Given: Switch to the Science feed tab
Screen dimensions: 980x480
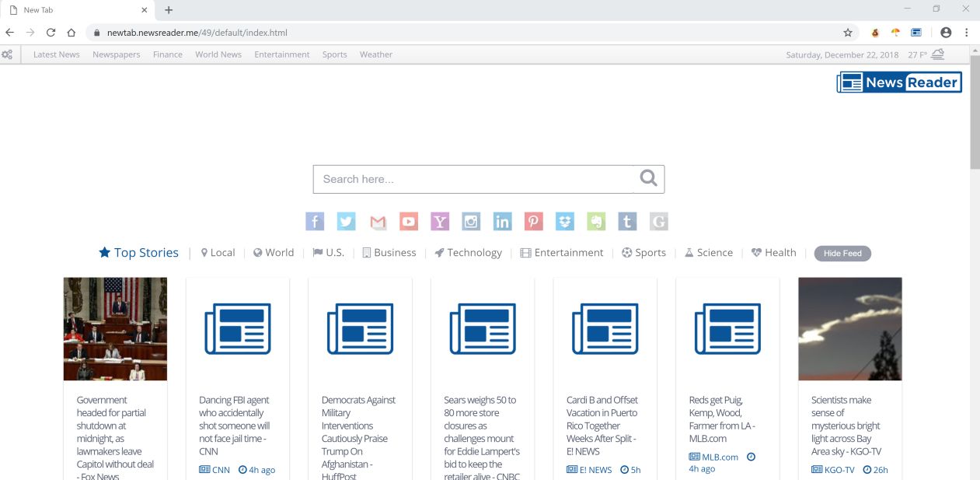Looking at the screenshot, I should pos(708,253).
